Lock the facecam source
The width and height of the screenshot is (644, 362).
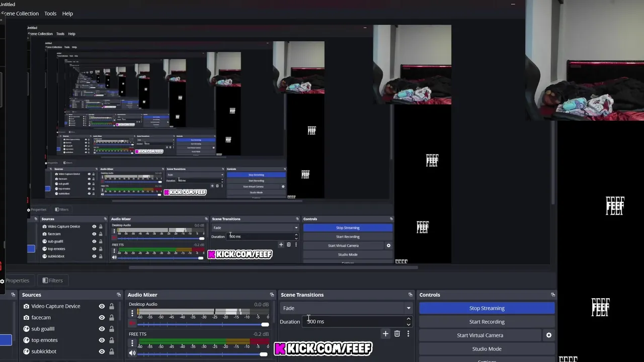112,317
